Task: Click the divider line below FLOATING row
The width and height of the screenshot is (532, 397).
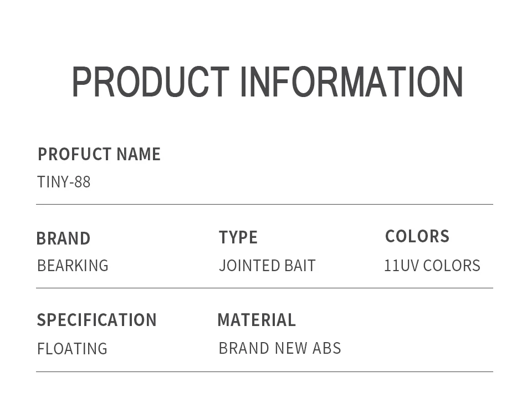Action: (264, 371)
